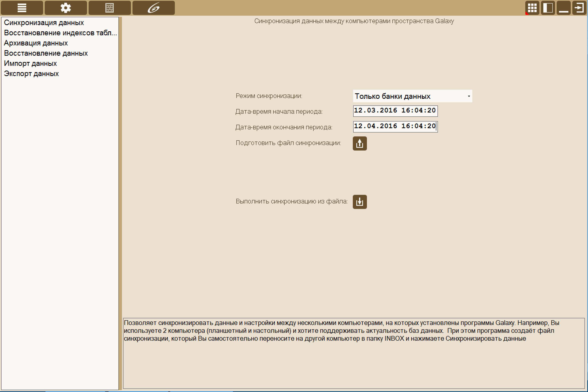Open the hamburger list menu icon
Image resolution: width=588 pixels, height=392 pixels.
tap(22, 8)
